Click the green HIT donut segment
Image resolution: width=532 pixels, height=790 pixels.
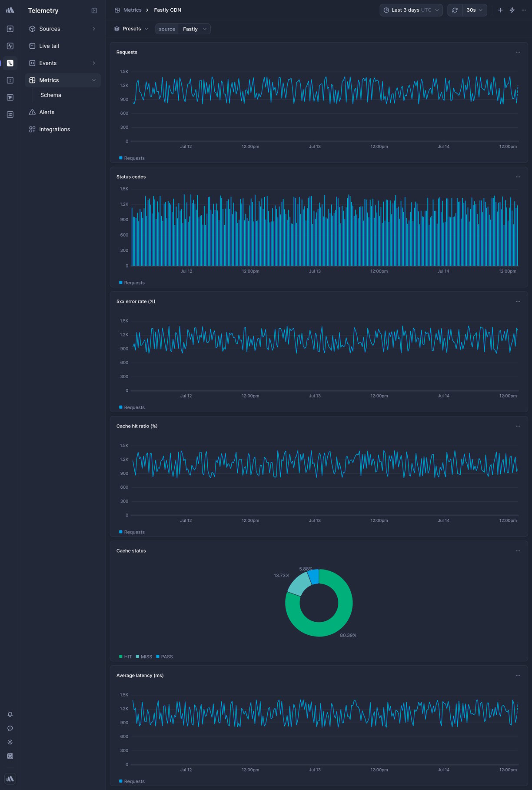[335, 624]
